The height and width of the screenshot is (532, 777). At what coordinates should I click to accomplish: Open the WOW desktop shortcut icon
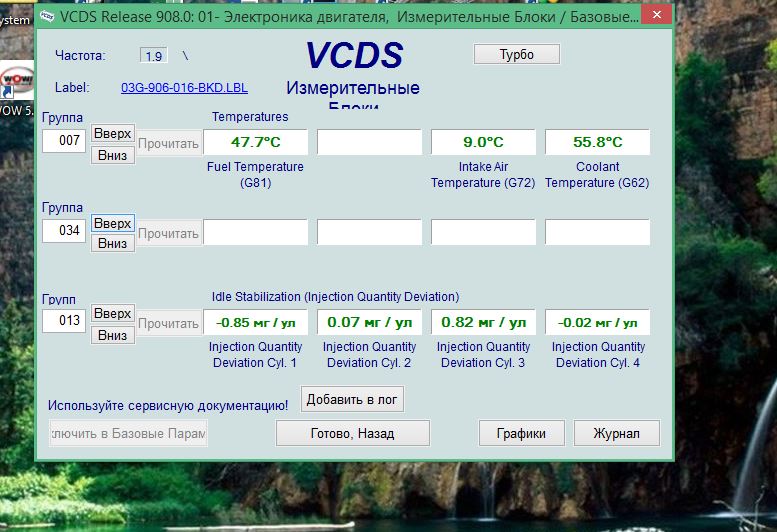coord(16,80)
